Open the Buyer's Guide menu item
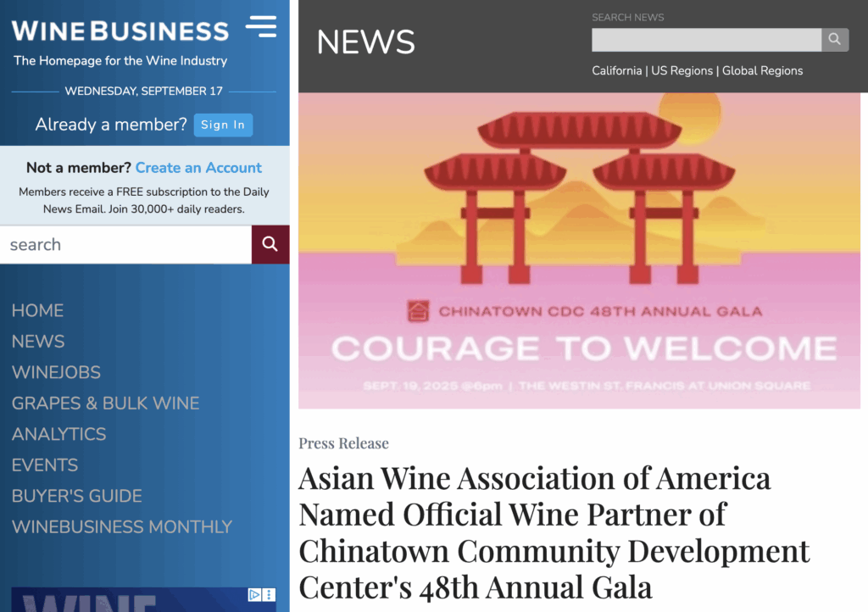This screenshot has width=868, height=612. pos(77,497)
